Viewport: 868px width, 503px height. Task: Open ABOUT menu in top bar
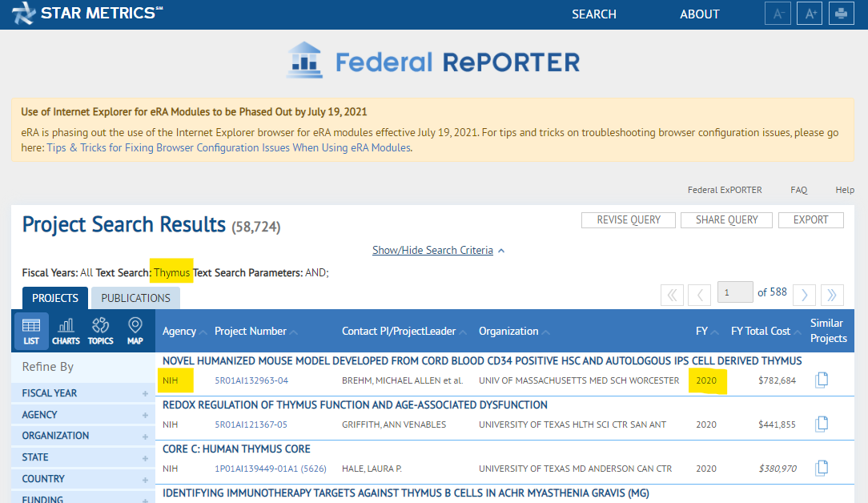point(700,14)
